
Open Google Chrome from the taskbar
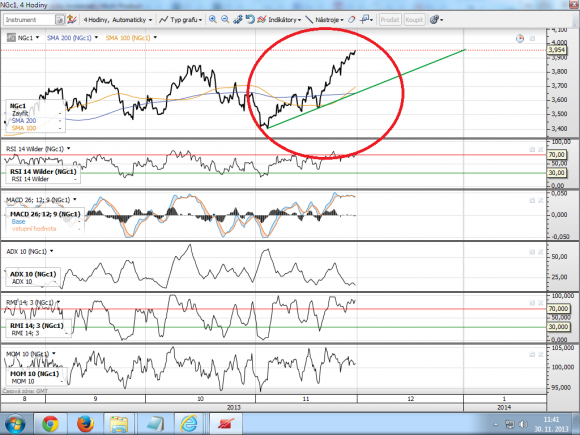[50, 424]
